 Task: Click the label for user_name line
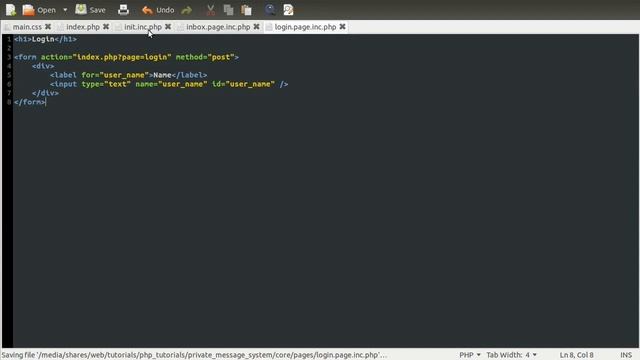[x=129, y=75]
